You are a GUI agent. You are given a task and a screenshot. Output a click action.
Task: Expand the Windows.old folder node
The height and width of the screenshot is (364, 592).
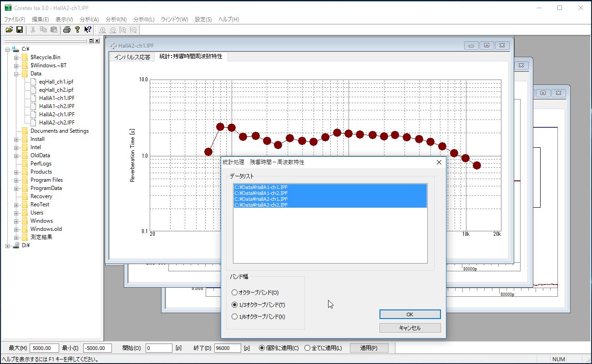(x=16, y=229)
